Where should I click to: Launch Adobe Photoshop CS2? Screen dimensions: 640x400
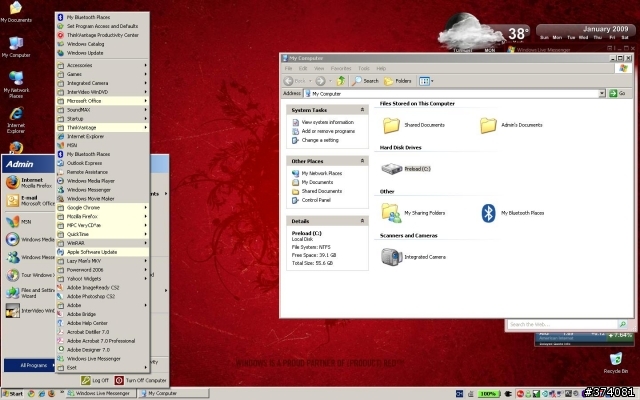point(102,296)
